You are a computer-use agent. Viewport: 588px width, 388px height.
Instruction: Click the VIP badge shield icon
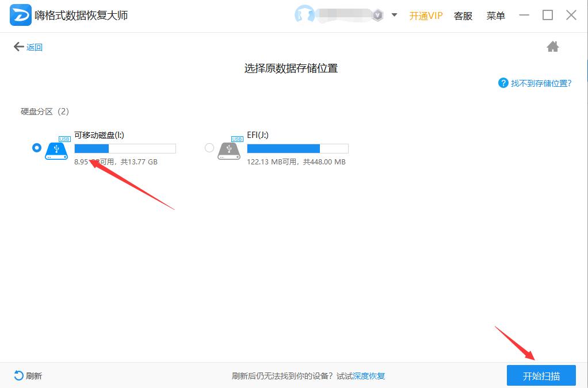click(x=377, y=16)
